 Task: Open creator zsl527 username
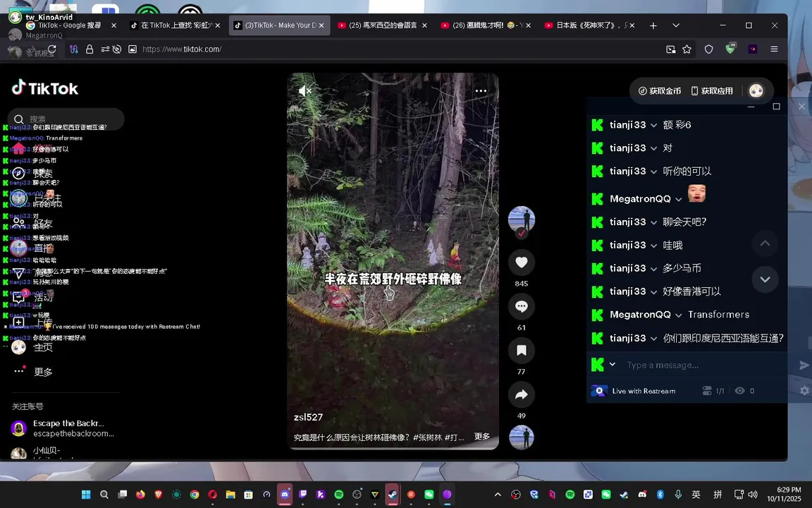(x=308, y=417)
